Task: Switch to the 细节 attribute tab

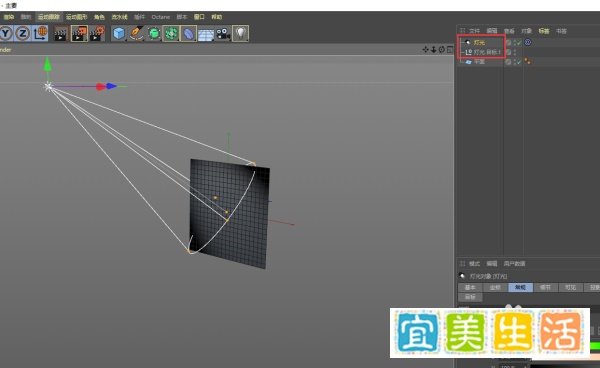Action: 545,287
